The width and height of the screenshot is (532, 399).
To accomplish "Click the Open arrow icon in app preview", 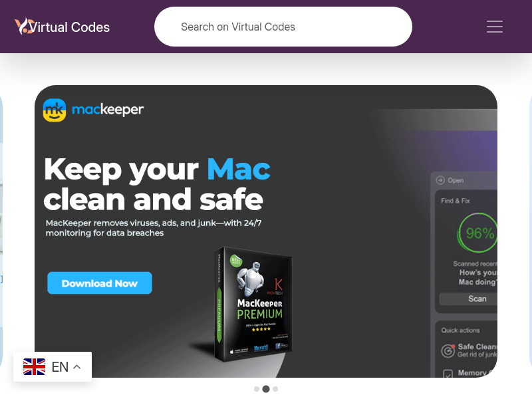I will (x=440, y=180).
